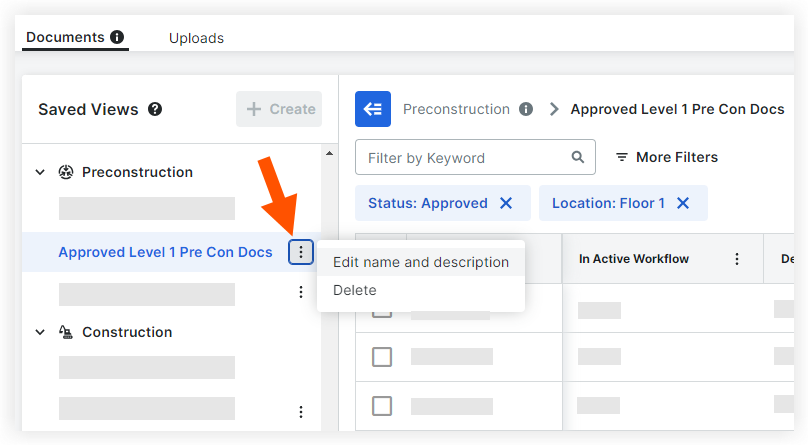Select Edit name and description menu option

[420, 262]
